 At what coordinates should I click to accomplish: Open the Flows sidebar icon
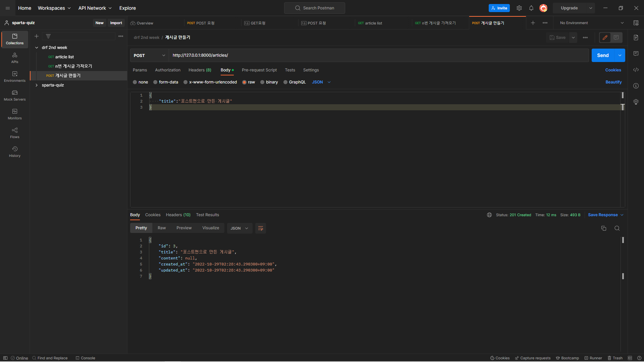[14, 133]
